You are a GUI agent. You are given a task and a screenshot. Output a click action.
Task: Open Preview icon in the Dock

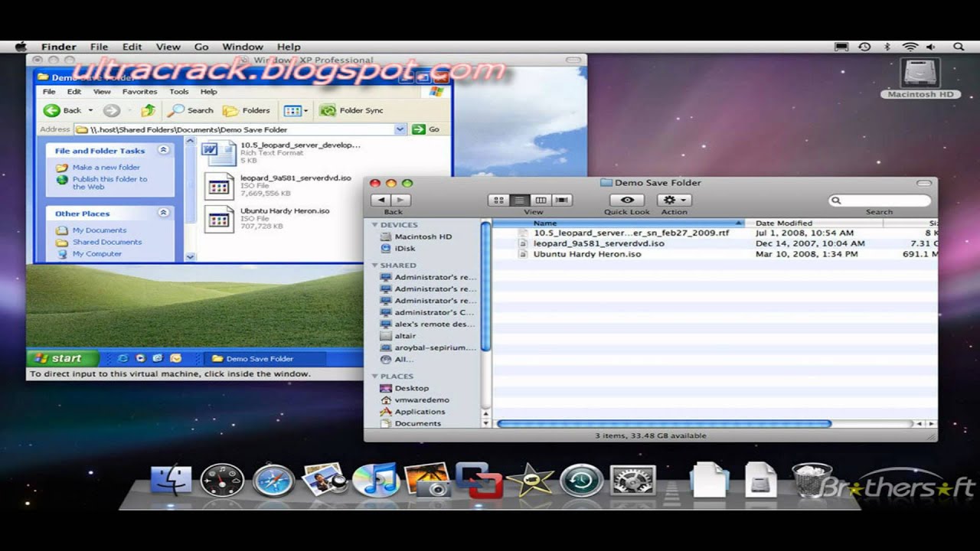(325, 481)
